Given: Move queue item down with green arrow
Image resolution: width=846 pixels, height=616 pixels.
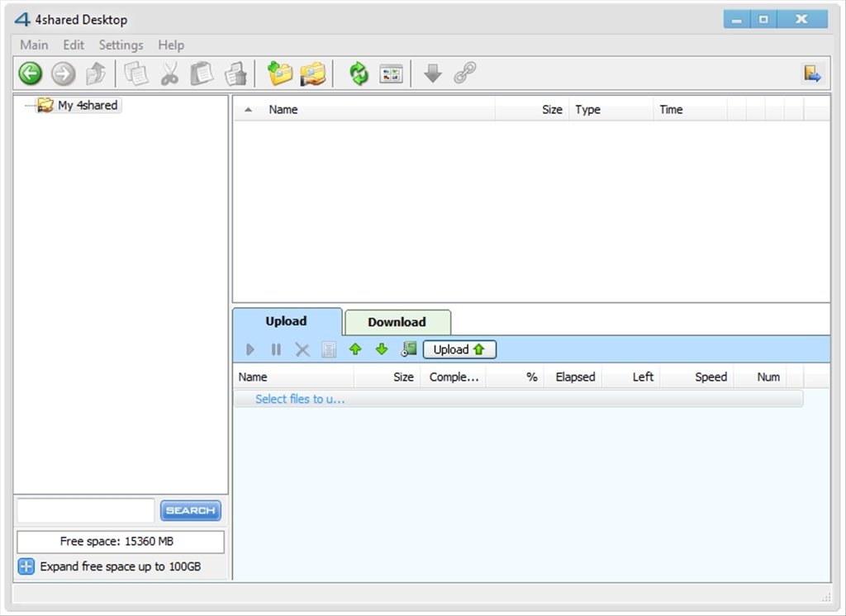Looking at the screenshot, I should tap(382, 349).
